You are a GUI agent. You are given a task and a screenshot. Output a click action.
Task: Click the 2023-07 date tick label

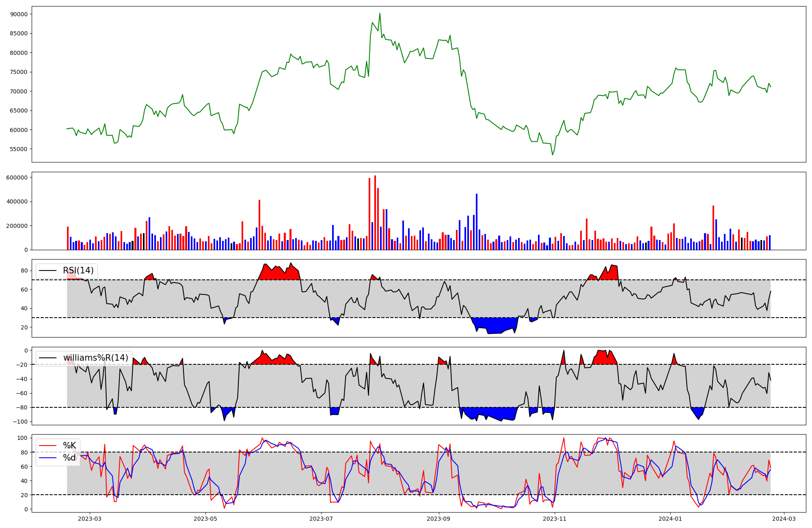[321, 519]
